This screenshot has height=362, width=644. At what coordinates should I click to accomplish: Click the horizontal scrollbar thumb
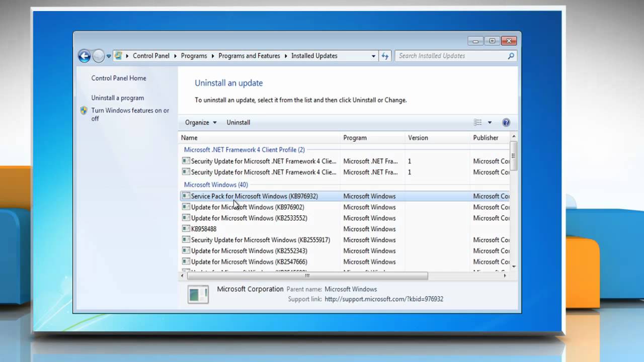tap(307, 276)
